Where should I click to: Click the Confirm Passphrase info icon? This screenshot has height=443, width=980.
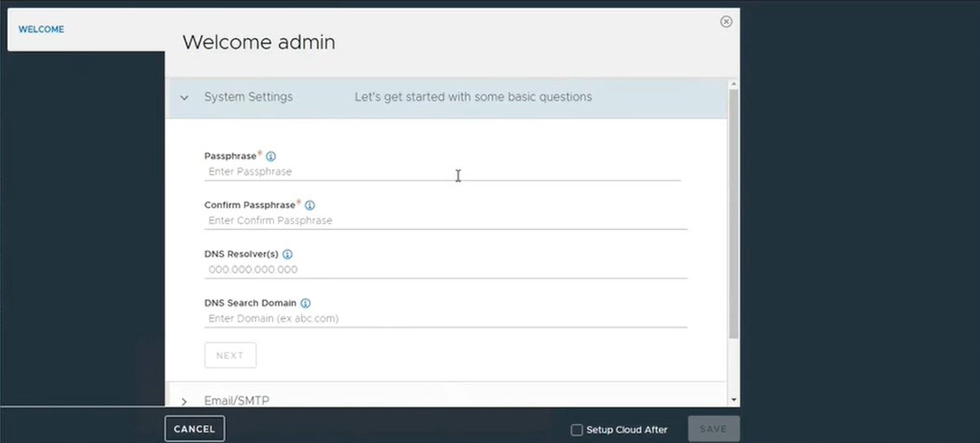309,205
